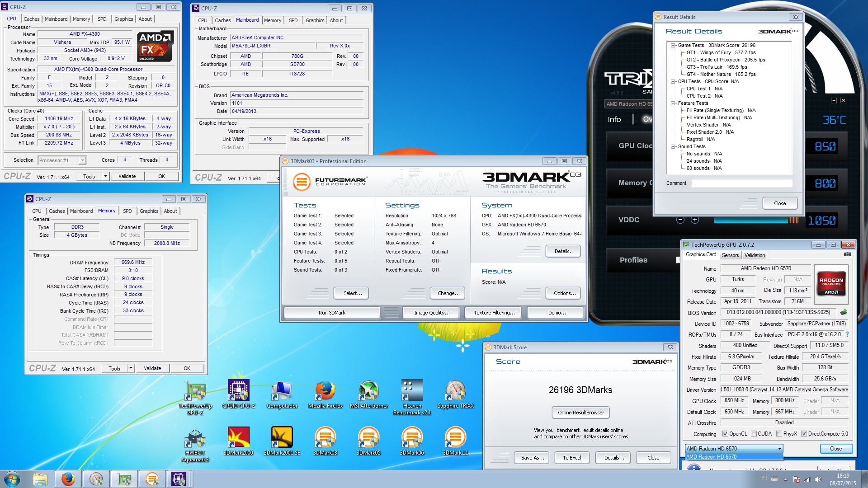This screenshot has width=868, height=488.
Task: Click the Bus Interface question mark in GPU-Z
Action: (847, 335)
